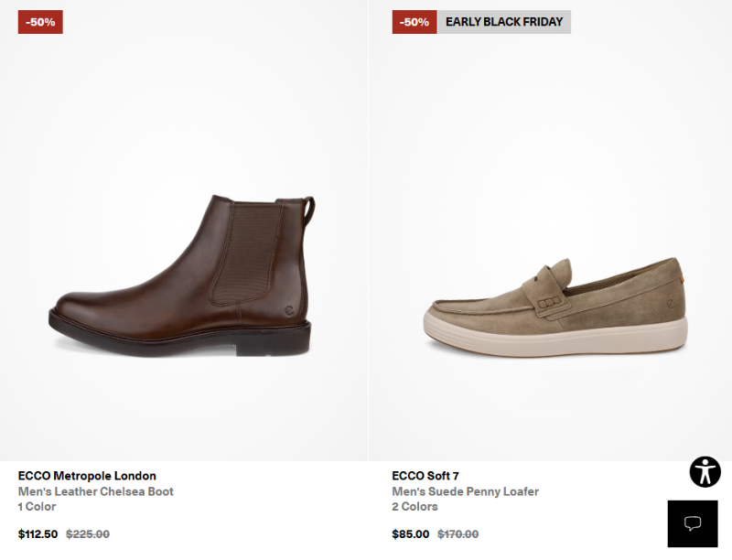Click the $85.00 sale price
The image size is (732, 560).
click(410, 534)
